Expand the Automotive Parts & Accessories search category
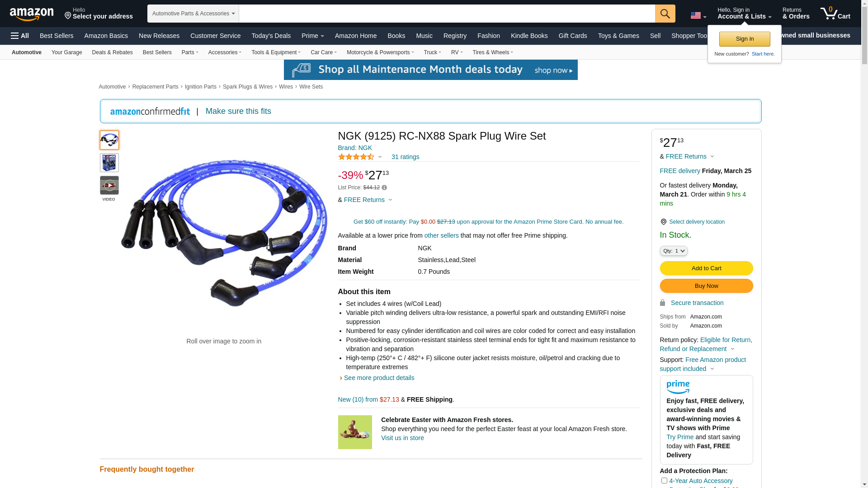 pyautogui.click(x=193, y=14)
